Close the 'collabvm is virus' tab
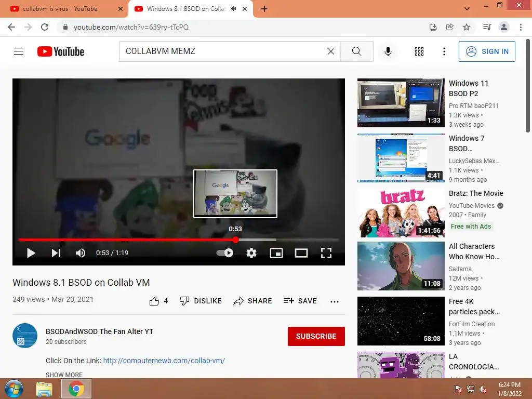The width and height of the screenshot is (532, 399). tap(120, 9)
